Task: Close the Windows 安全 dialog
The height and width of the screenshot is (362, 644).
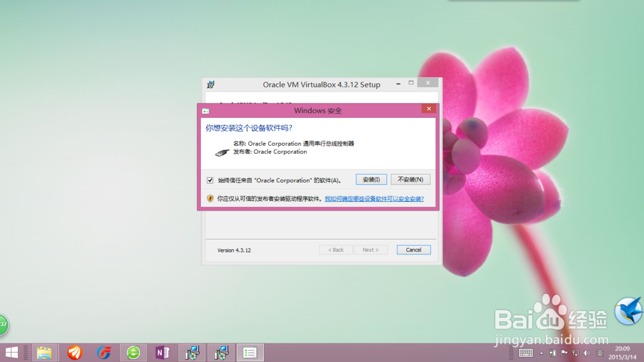Action: click(x=429, y=109)
